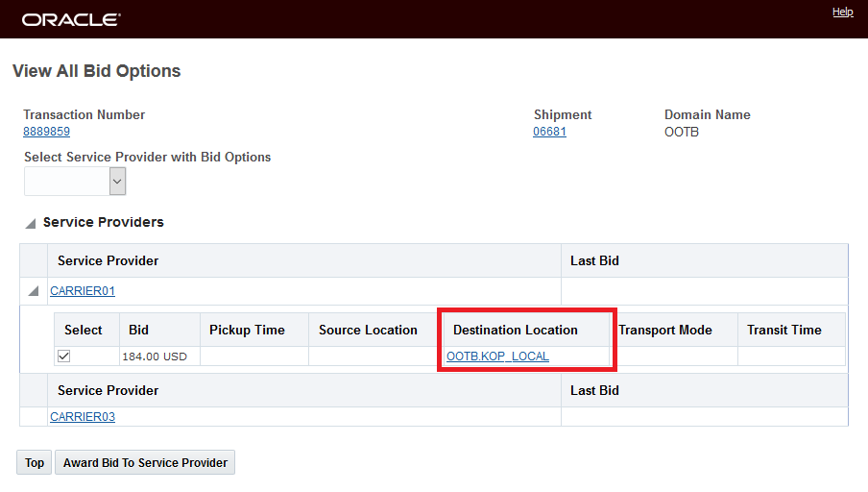Open the Select Service Provider dropdown
The image size is (868, 492).
click(117, 181)
